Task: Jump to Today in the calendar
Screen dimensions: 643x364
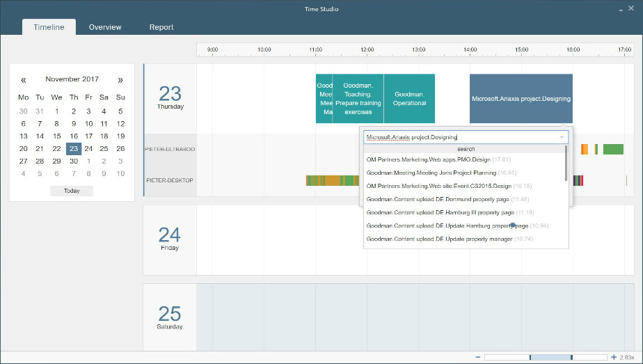Action: 72,191
